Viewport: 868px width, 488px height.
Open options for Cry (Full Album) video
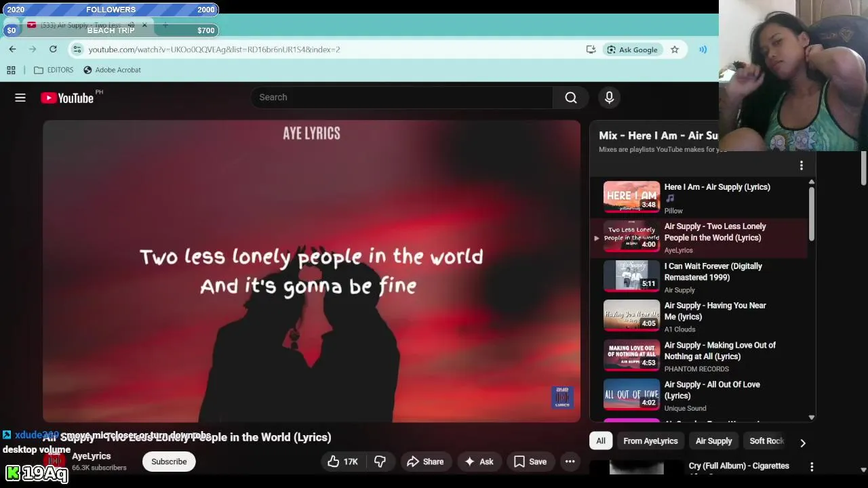(812, 466)
